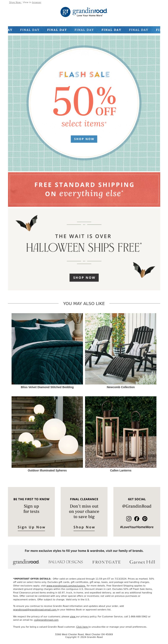This screenshot has width=168, height=644.
Task: Click the Free Standard Shipping banner
Action: tap(84, 190)
